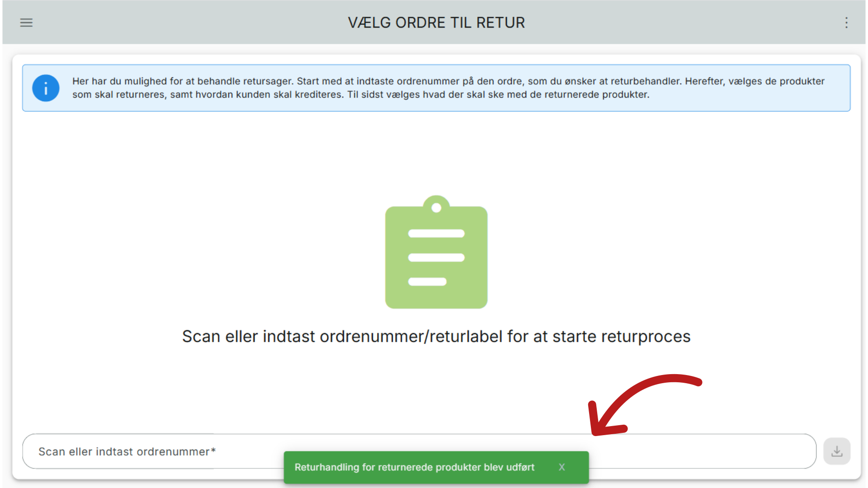Click the green clipboard illustration
The width and height of the screenshot is (868, 488).
pyautogui.click(x=436, y=252)
